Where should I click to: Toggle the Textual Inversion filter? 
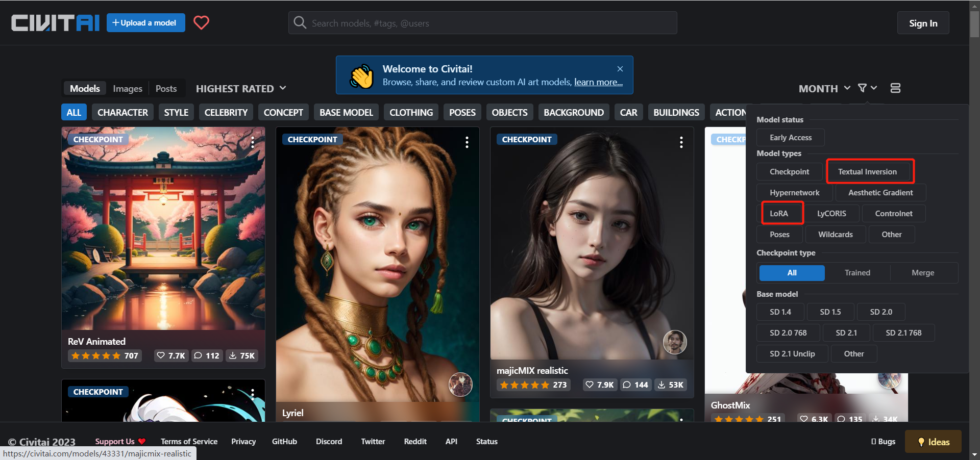tap(867, 172)
